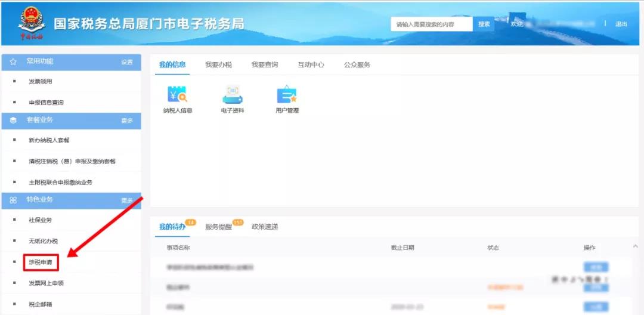Open the 用户管理 icon
Viewport: 644px width, 315px height.
point(287,100)
